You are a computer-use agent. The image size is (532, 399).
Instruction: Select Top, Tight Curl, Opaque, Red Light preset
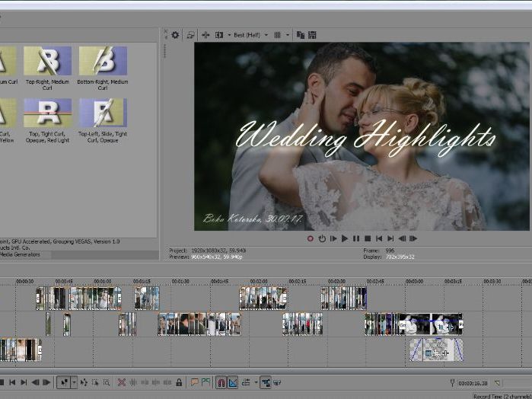click(47, 121)
